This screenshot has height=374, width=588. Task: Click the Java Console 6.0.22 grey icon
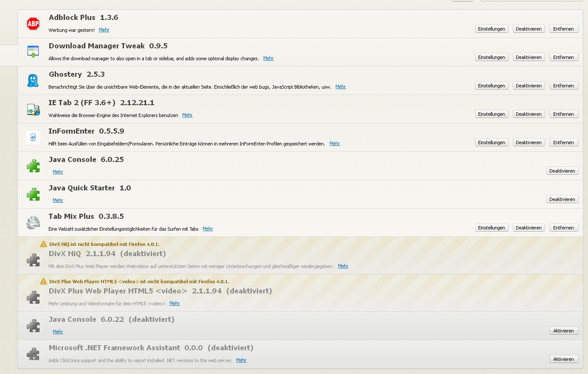[x=33, y=326]
